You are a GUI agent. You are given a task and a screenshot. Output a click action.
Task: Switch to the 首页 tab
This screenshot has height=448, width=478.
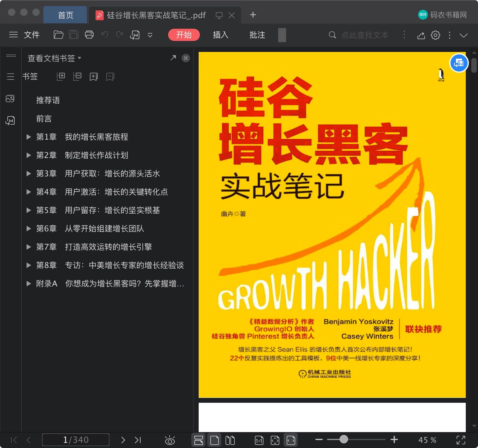[65, 15]
